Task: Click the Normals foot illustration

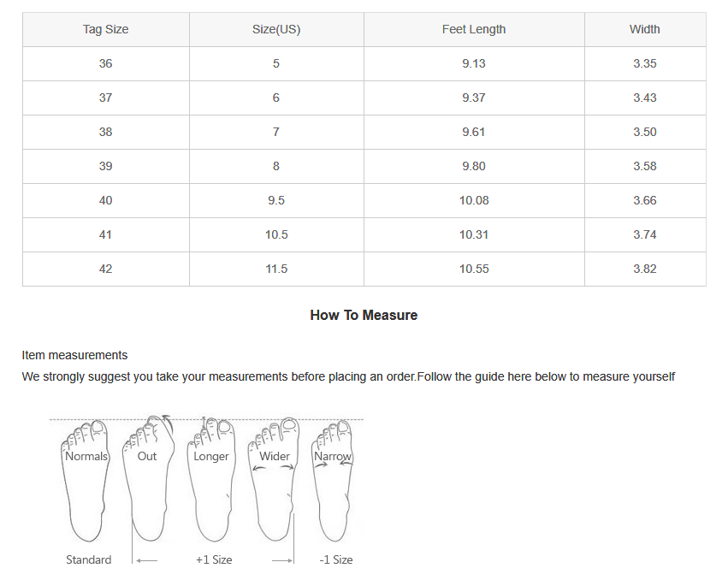Action: click(x=86, y=479)
